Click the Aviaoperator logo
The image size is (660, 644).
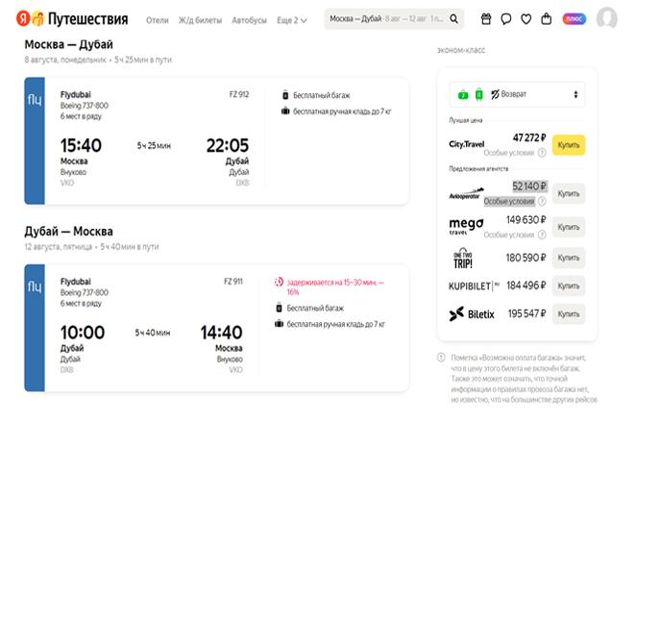click(x=466, y=194)
